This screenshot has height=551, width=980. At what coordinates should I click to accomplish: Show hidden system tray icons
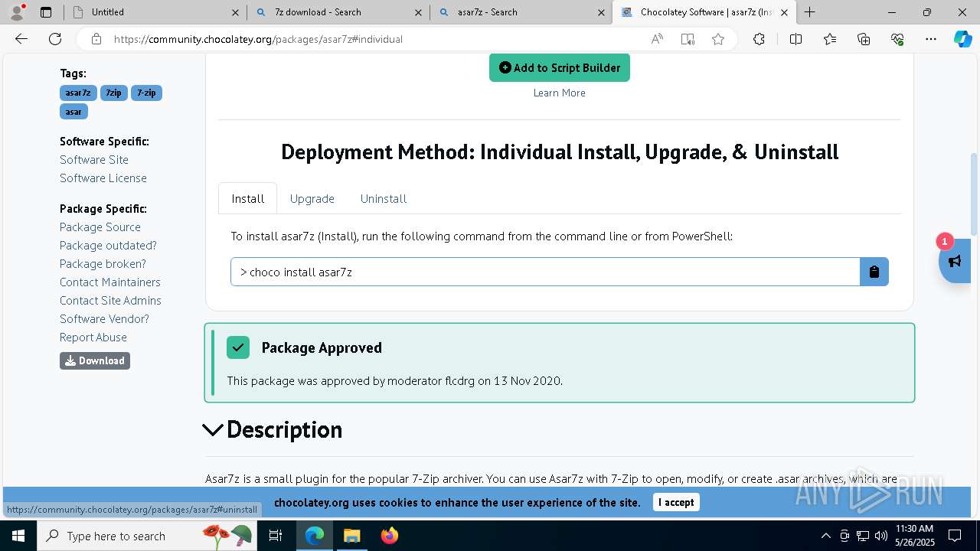click(825, 536)
